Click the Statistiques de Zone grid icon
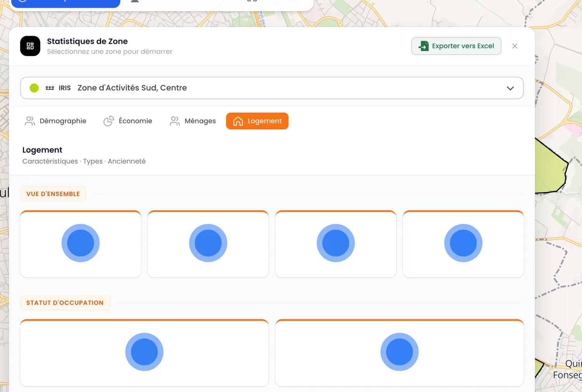Image resolution: width=582 pixels, height=392 pixels. (x=30, y=46)
